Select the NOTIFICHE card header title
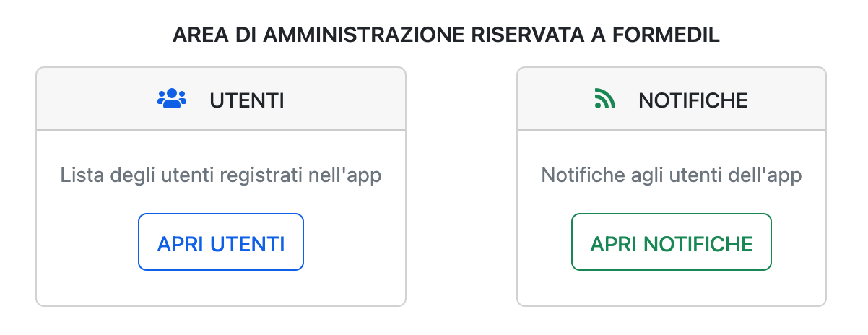 pos(693,100)
